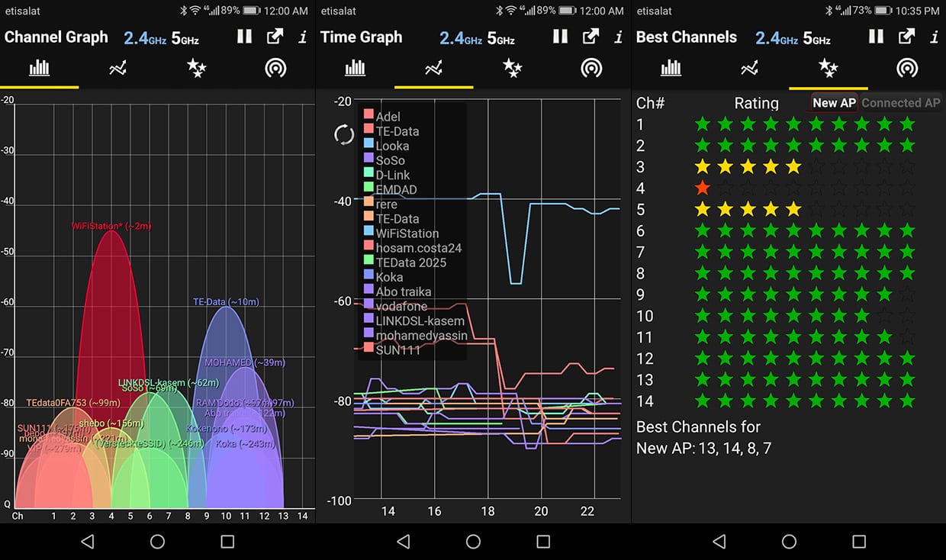Open time graph tab icon on Channel Graph screen
The height and width of the screenshot is (560, 946).
tap(117, 68)
